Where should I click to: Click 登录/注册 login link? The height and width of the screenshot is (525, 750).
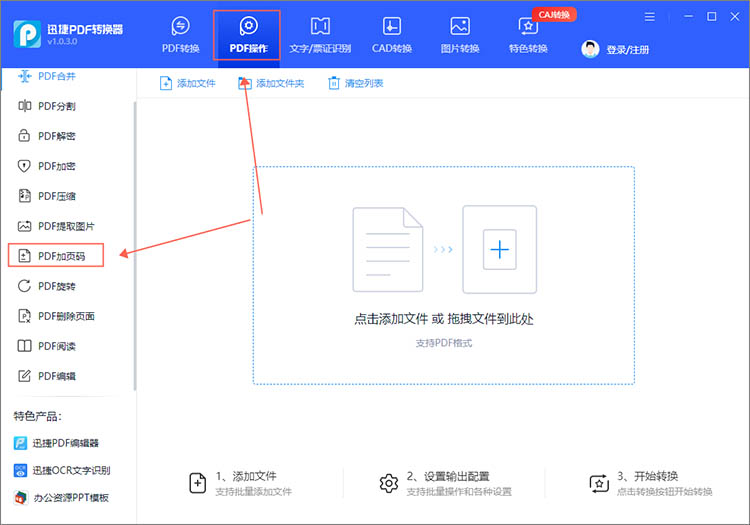click(628, 50)
